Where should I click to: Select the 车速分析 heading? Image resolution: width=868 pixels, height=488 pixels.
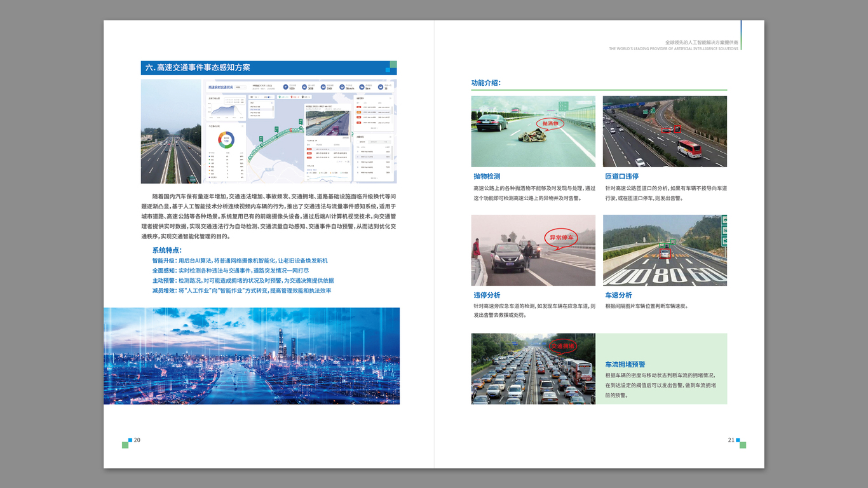(618, 295)
